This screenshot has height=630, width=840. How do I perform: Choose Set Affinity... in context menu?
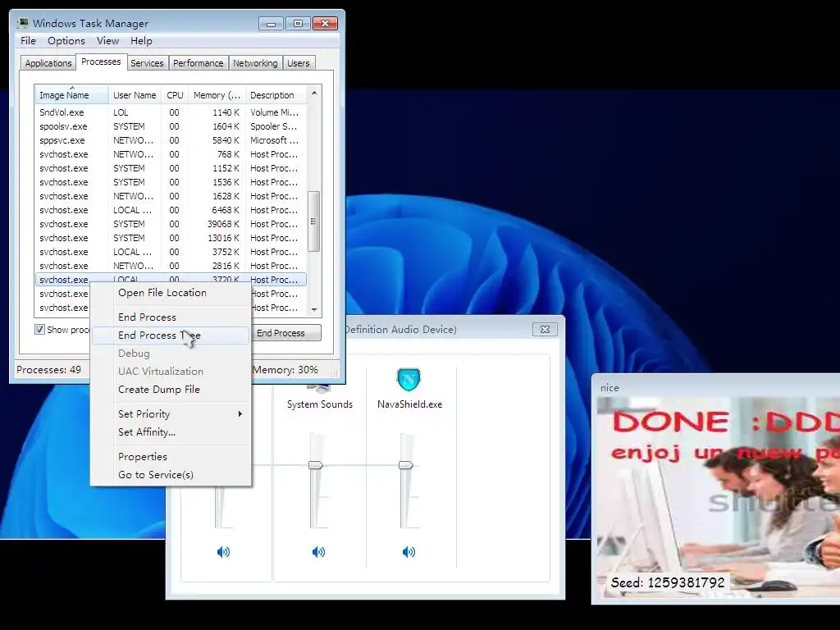tap(171, 431)
